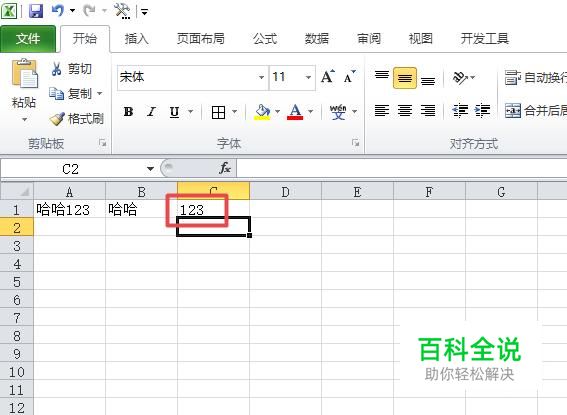Viewport: 567px width, 415px height.
Task: Click the Name Box showing C2
Action: (71, 169)
